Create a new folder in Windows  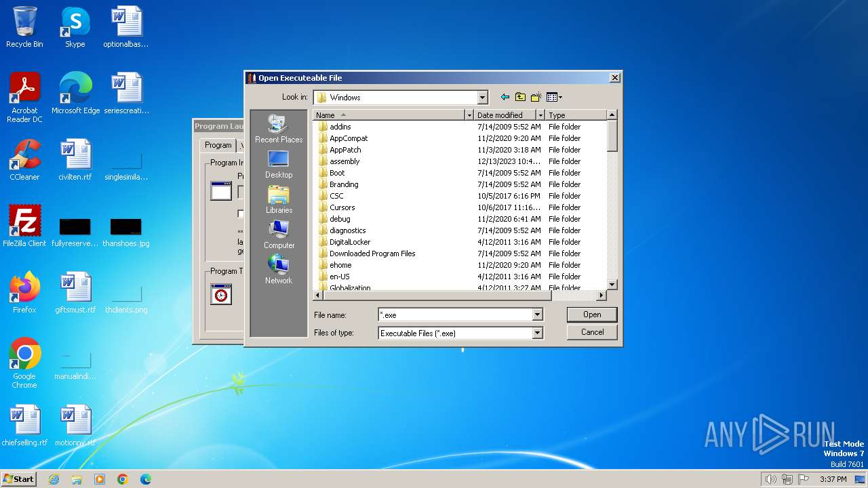[536, 97]
